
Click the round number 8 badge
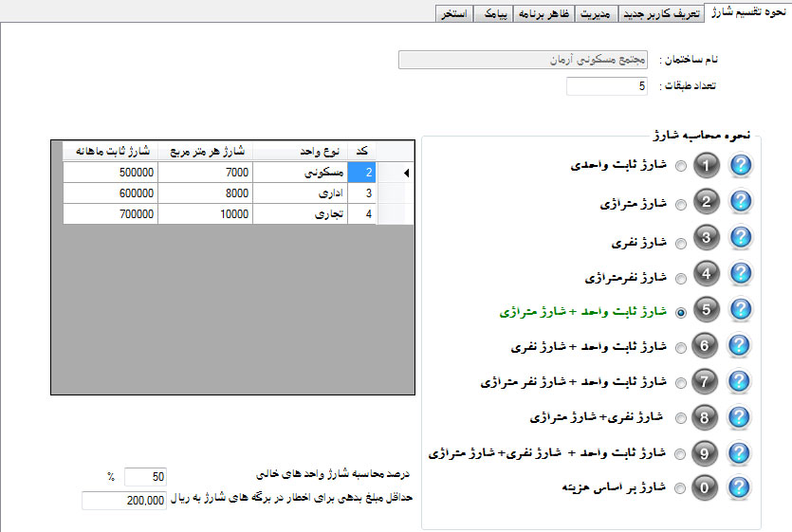click(705, 417)
